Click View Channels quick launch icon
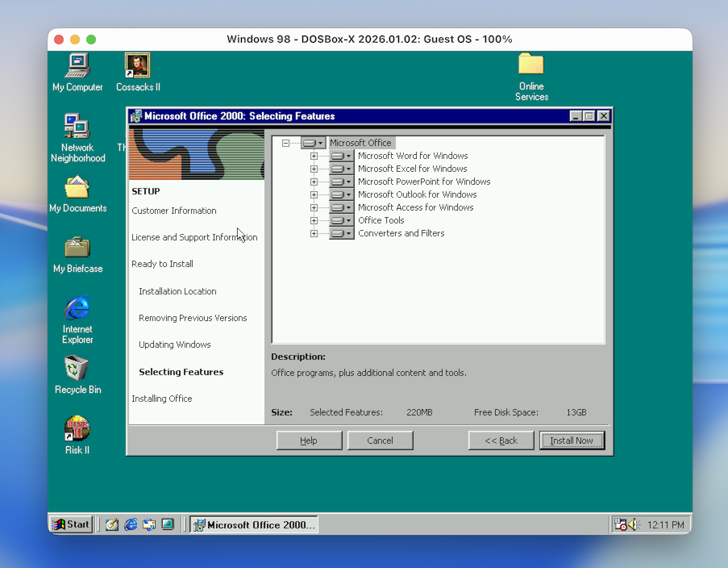 (x=168, y=524)
